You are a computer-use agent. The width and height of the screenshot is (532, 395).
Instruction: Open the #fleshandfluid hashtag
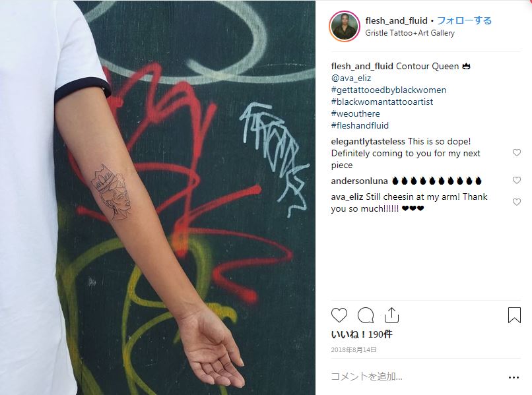tap(360, 125)
